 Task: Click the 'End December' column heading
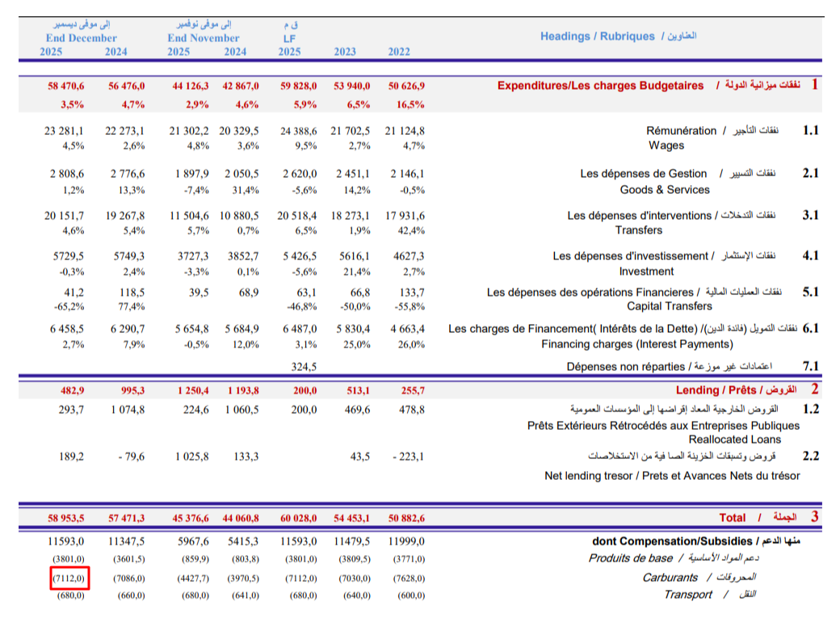point(81,38)
